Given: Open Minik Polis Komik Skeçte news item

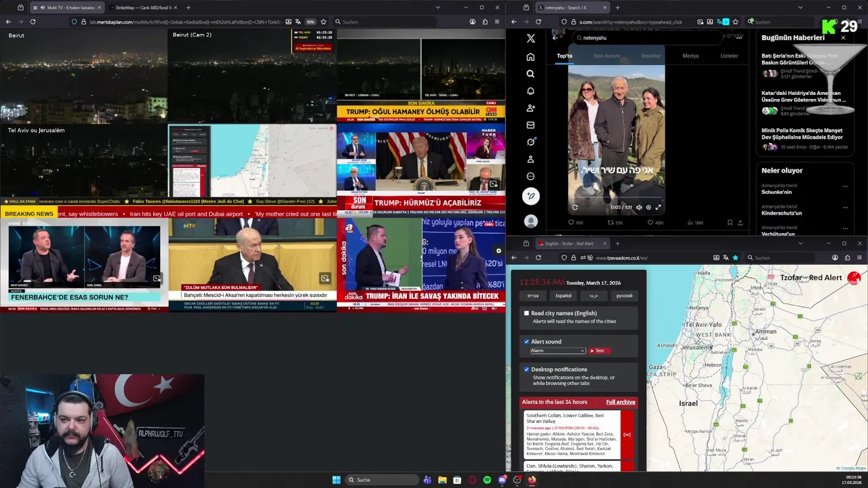Looking at the screenshot, I should pos(805,138).
